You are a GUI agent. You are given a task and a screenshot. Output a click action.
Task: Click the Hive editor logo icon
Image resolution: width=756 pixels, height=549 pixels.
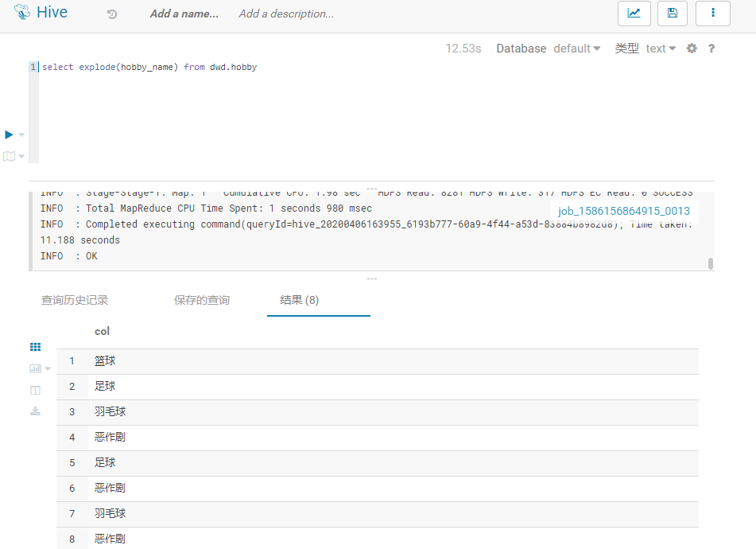pos(22,12)
